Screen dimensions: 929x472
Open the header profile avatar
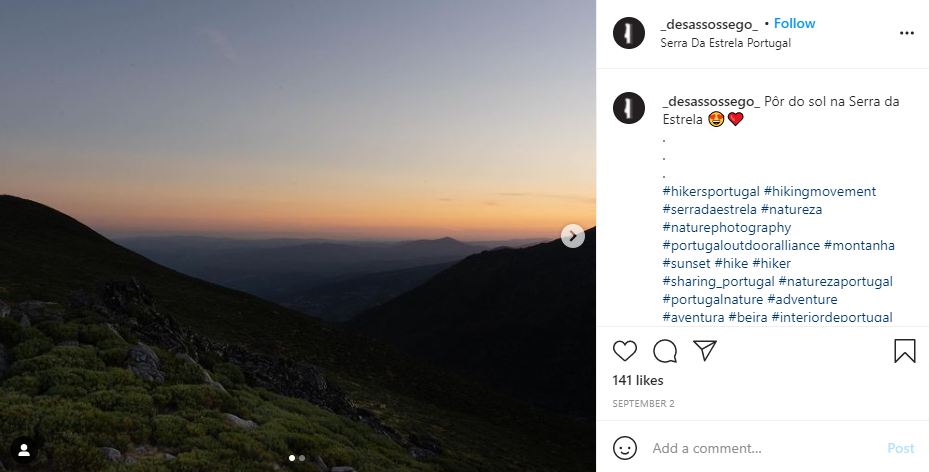click(x=628, y=33)
